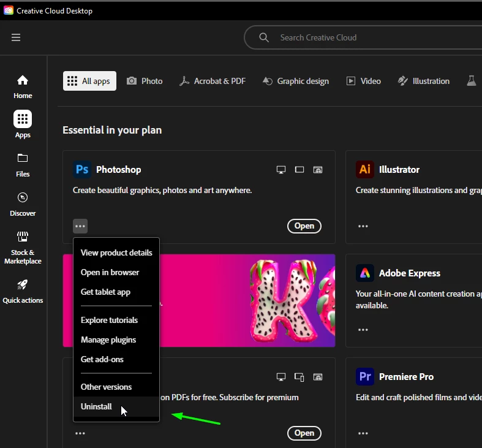Click desktop platform icon on the PDF app card
The height and width of the screenshot is (448, 482).
[x=281, y=377]
